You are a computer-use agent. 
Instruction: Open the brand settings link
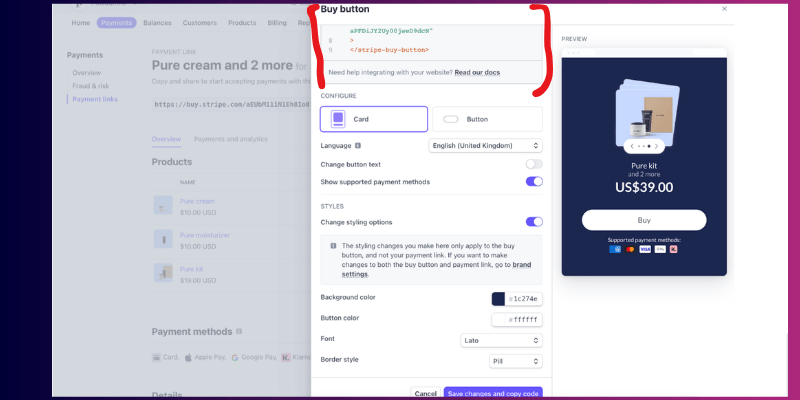pos(436,269)
